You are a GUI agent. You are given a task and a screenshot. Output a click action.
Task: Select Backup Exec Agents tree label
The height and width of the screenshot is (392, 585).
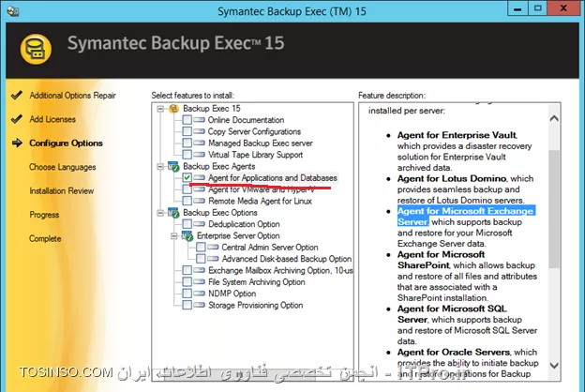point(219,167)
